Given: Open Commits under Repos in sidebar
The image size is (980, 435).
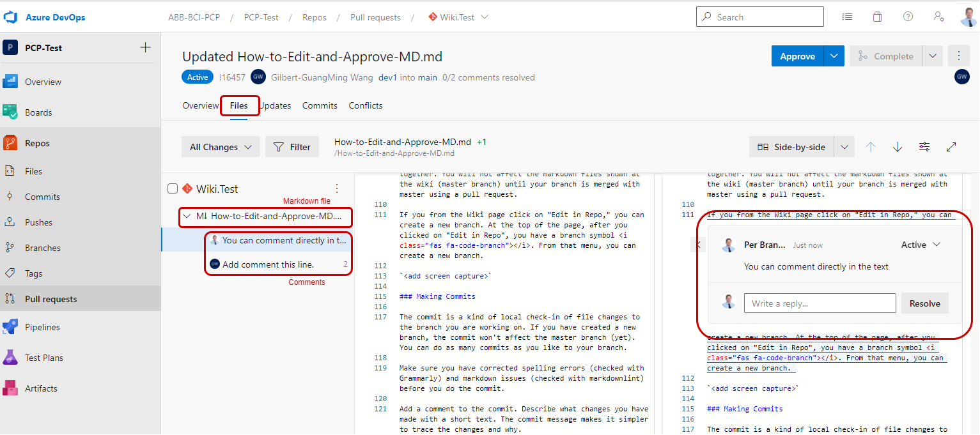Looking at the screenshot, I should 81,197.
